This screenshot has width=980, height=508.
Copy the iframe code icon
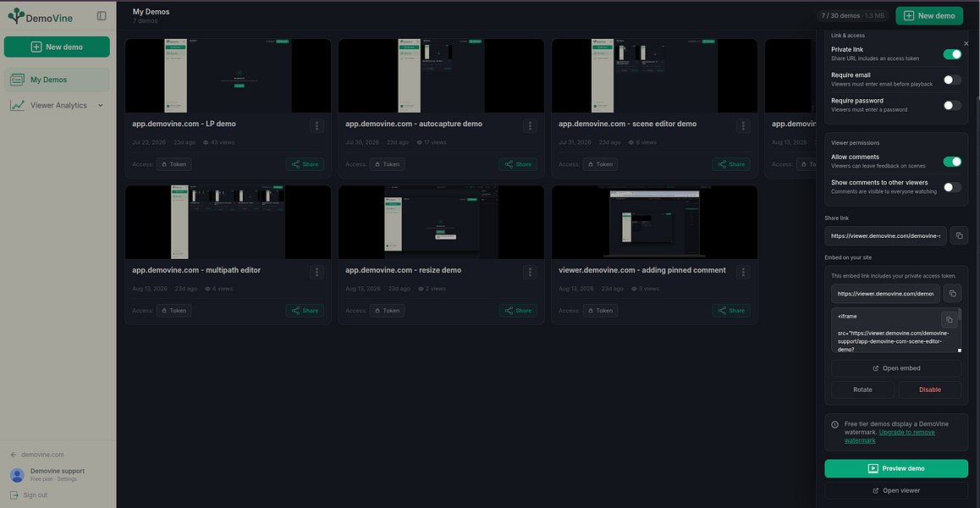[949, 320]
